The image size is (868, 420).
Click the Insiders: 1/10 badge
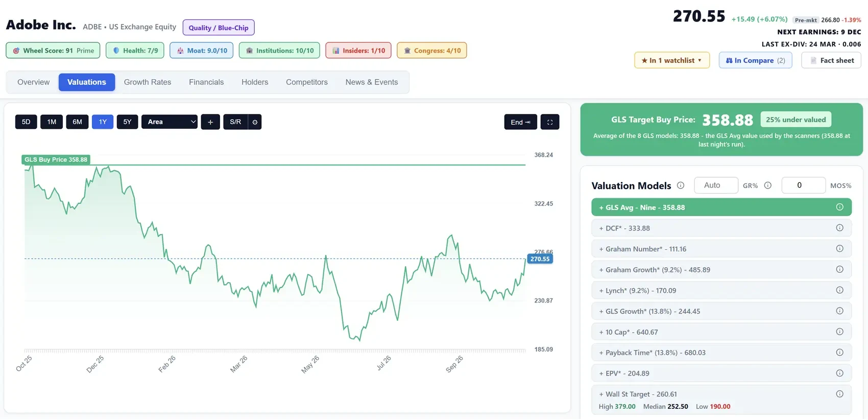pyautogui.click(x=358, y=51)
